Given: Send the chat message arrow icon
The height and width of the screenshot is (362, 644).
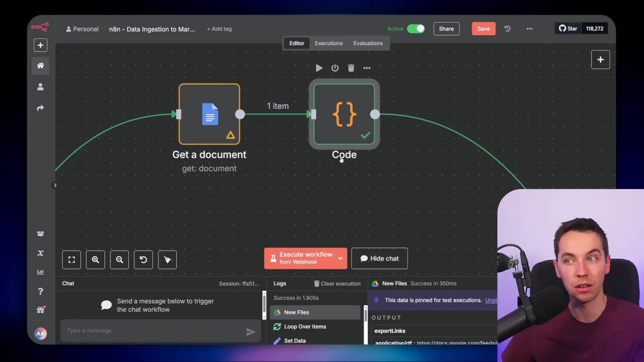Looking at the screenshot, I should pyautogui.click(x=251, y=332).
